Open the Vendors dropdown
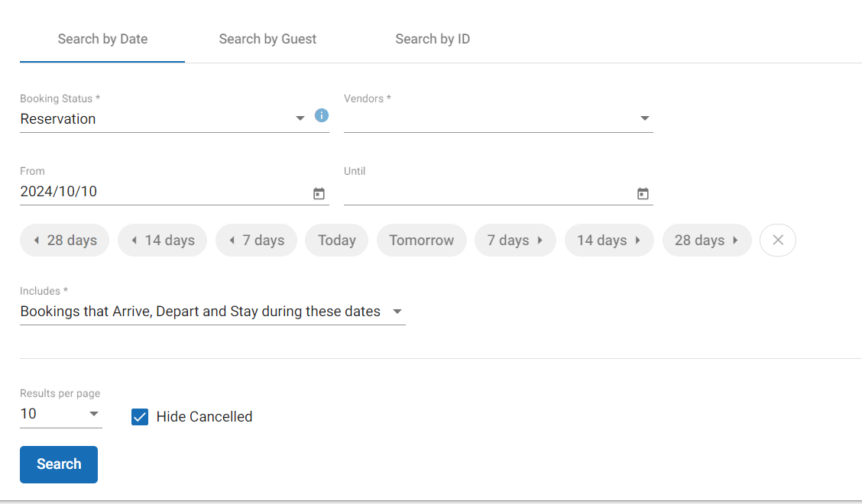The width and height of the screenshot is (862, 504). [x=644, y=119]
